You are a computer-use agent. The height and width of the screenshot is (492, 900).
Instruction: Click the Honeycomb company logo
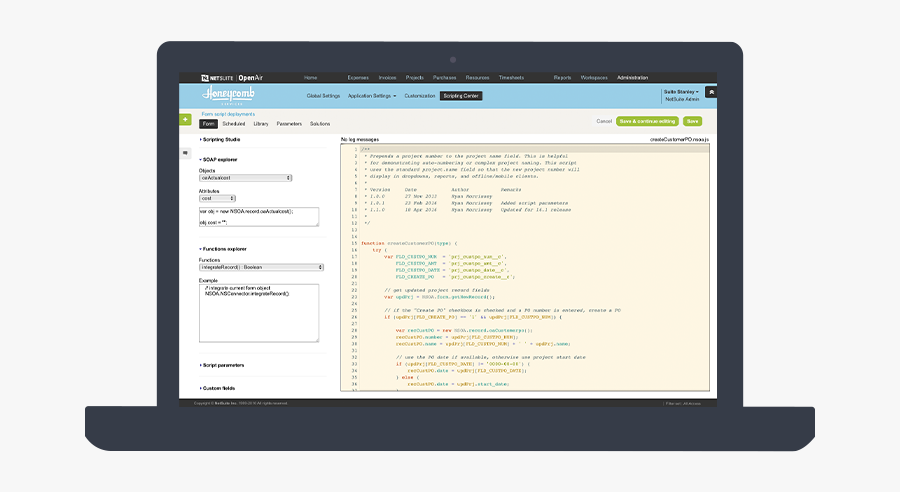tap(224, 95)
